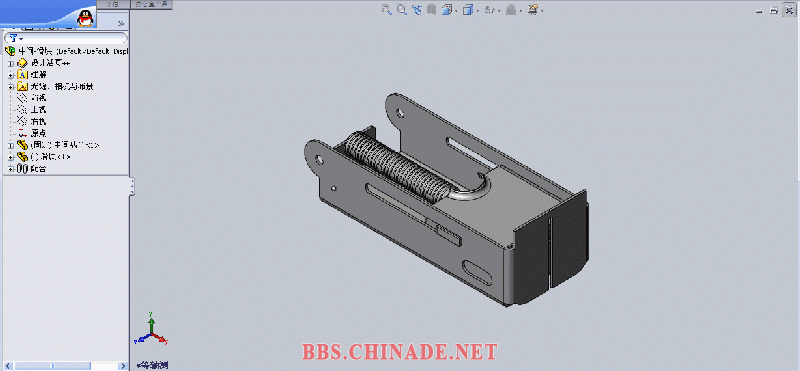Click the Zoom to Fit magnifier icon
Screen dimensions: 800x371
click(386, 9)
